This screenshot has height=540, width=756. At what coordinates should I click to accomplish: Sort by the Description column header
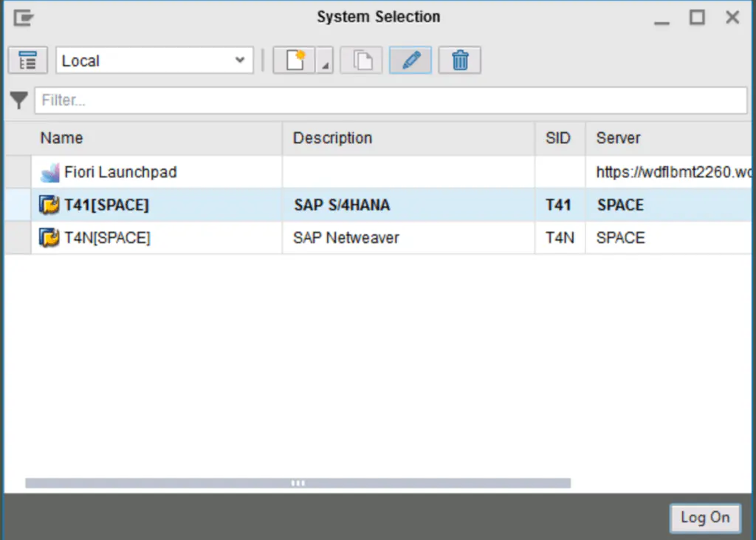coord(408,138)
